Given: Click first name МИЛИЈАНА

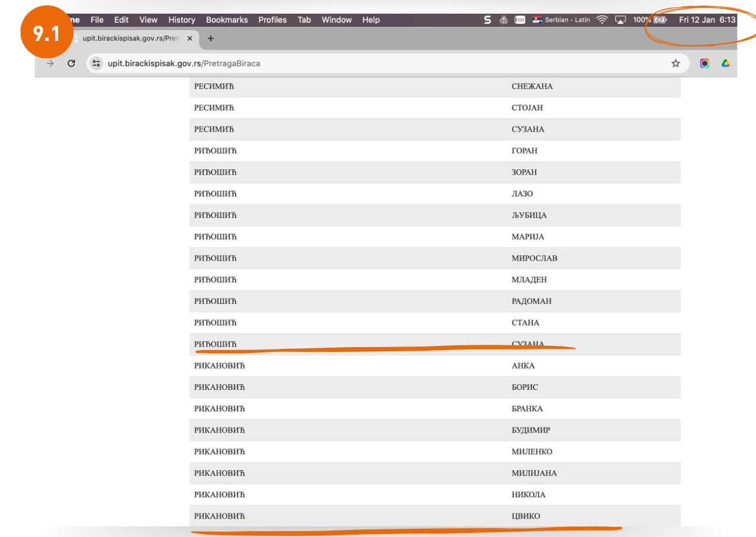Looking at the screenshot, I should (534, 474).
